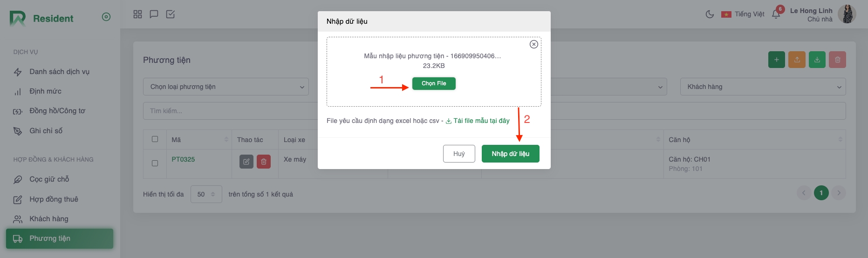Click the edit icon for row PT0325
868x258 pixels.
click(x=246, y=162)
